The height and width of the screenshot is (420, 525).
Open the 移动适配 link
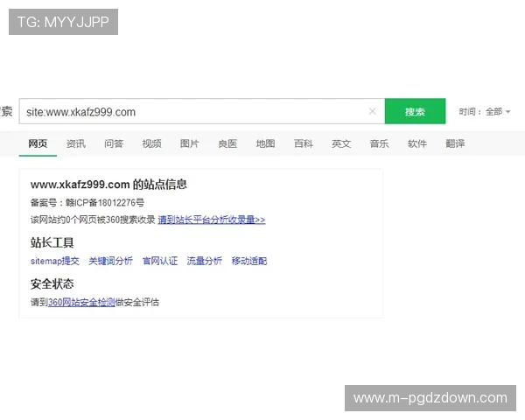[x=249, y=261]
